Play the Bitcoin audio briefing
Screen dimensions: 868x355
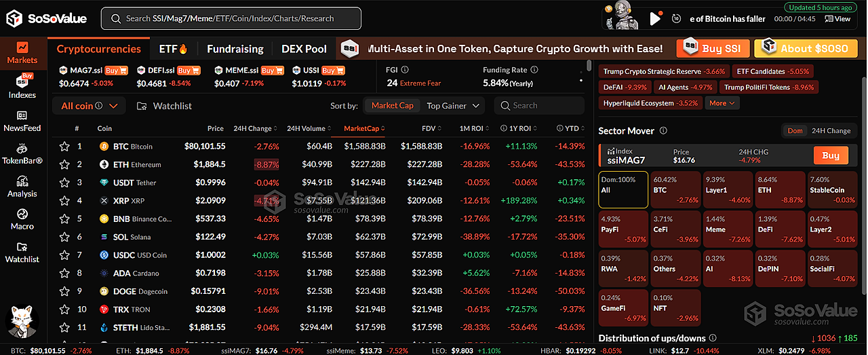(x=655, y=19)
